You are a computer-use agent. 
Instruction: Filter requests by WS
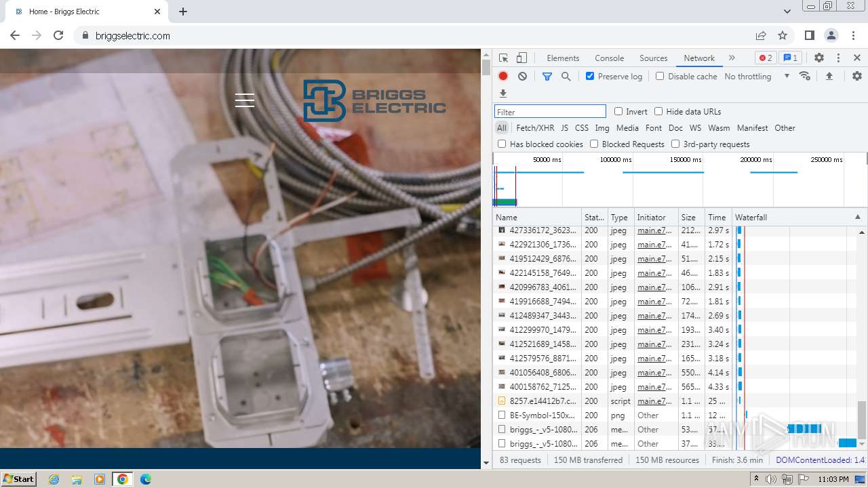click(x=695, y=127)
